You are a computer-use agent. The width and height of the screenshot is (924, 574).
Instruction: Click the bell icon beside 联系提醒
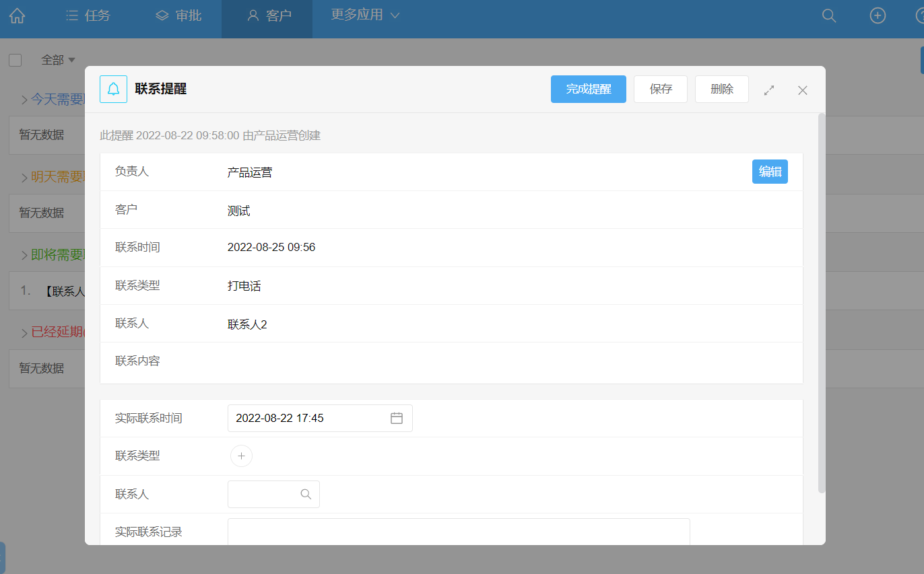113,89
